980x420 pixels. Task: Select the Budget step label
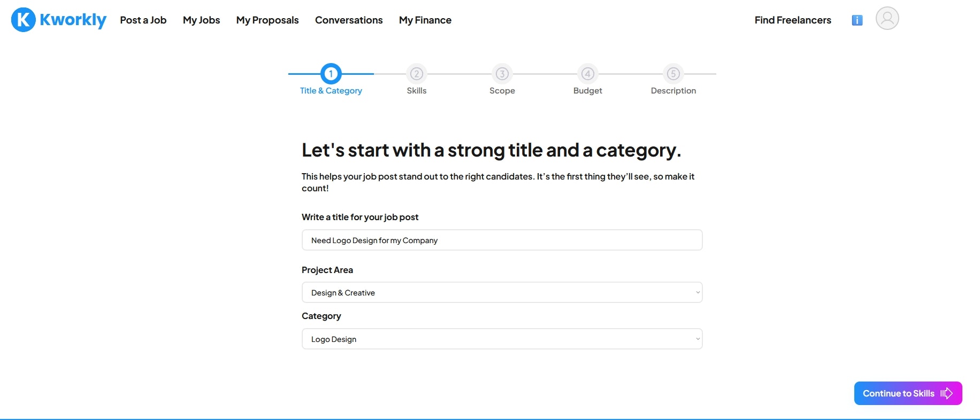click(x=587, y=91)
